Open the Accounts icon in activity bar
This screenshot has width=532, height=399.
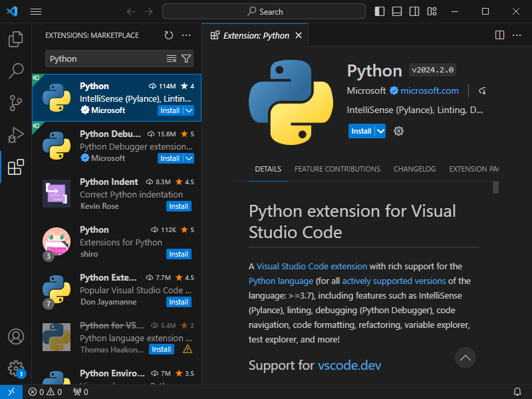point(15,336)
